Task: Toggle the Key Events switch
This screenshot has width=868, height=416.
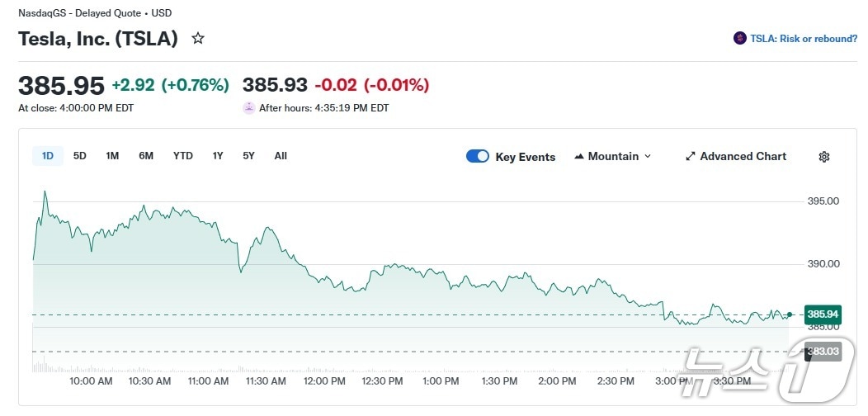Action: tap(478, 156)
